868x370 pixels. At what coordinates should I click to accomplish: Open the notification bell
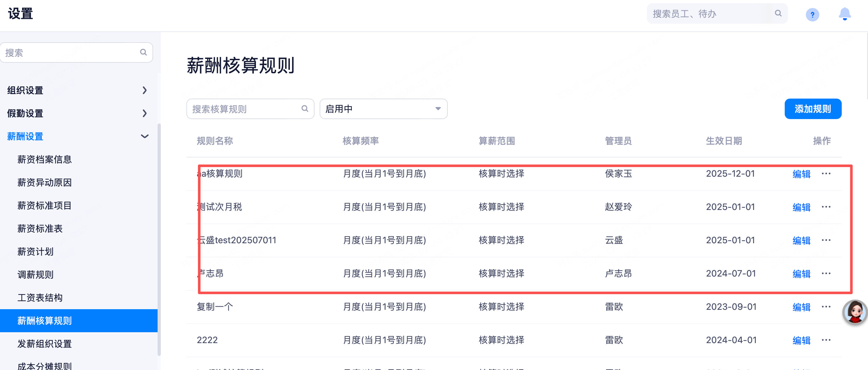[844, 14]
